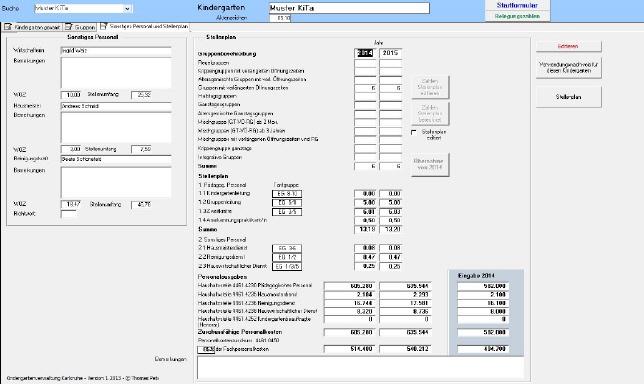Image resolution: width=644 pixels, height=384 pixels.
Task: Click the Reinigungsdienst 2014 value 0.47
Action: pyautogui.click(x=365, y=257)
